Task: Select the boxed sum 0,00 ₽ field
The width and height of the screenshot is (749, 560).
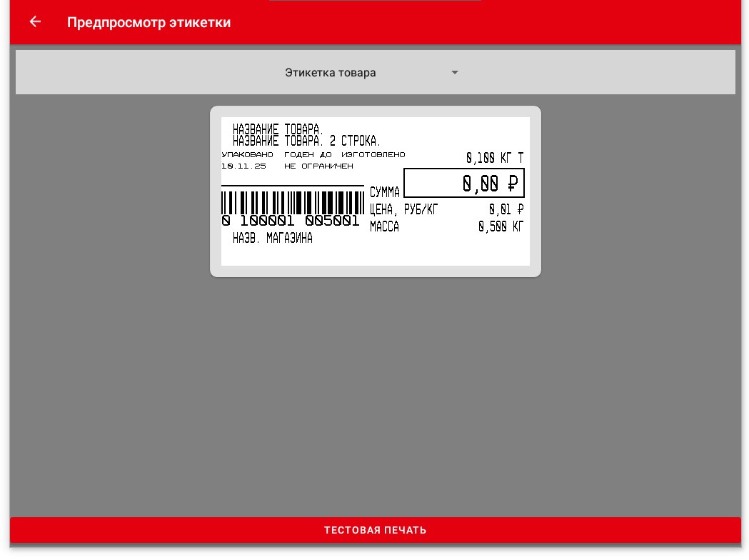Action: tap(464, 184)
